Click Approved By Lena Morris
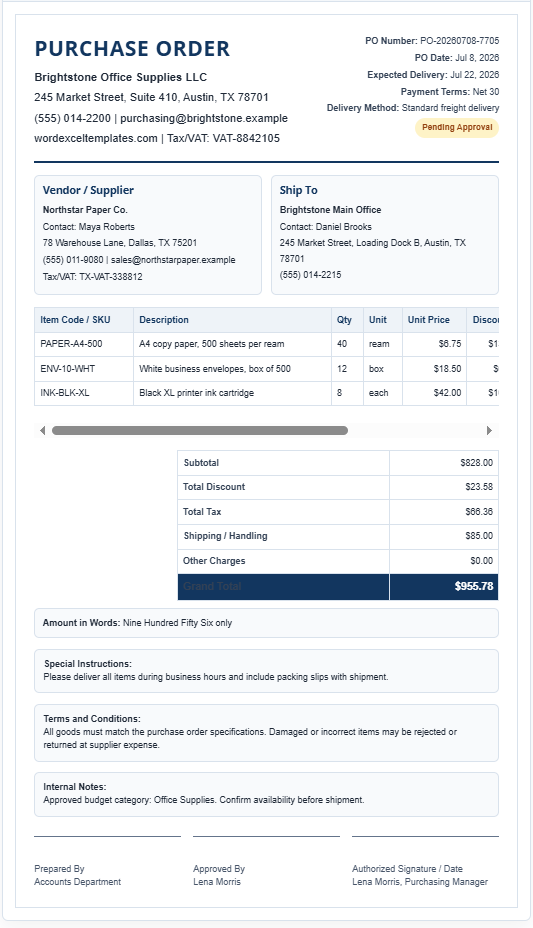Screen dimensions: 533x928 (219, 875)
